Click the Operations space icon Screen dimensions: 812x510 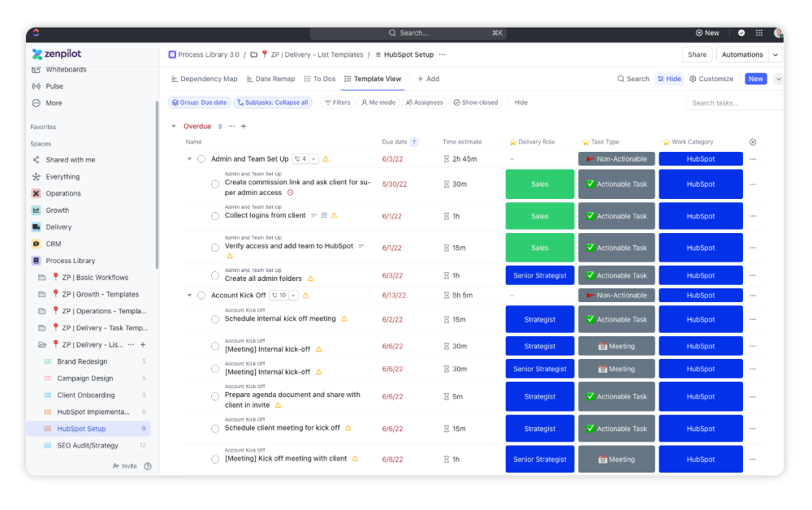(37, 193)
